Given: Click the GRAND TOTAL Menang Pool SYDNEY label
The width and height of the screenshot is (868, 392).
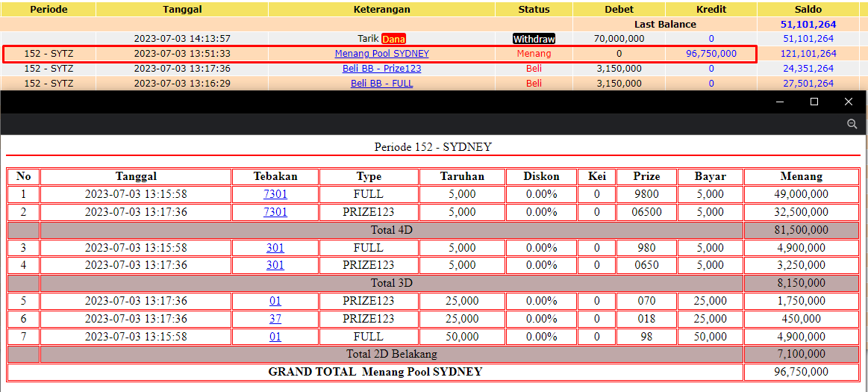Looking at the screenshot, I should [375, 372].
